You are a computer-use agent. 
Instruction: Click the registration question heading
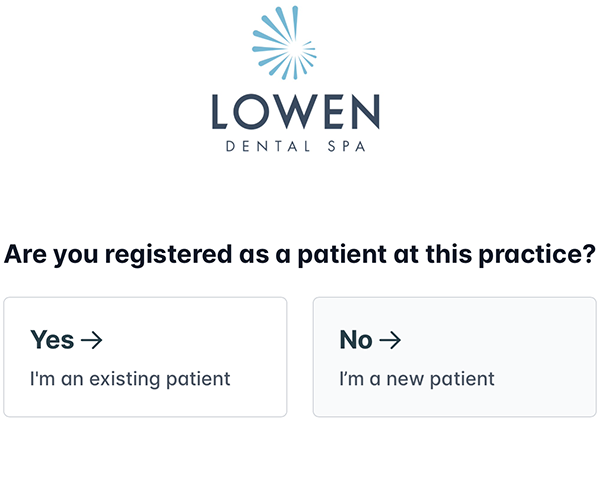(x=300, y=254)
